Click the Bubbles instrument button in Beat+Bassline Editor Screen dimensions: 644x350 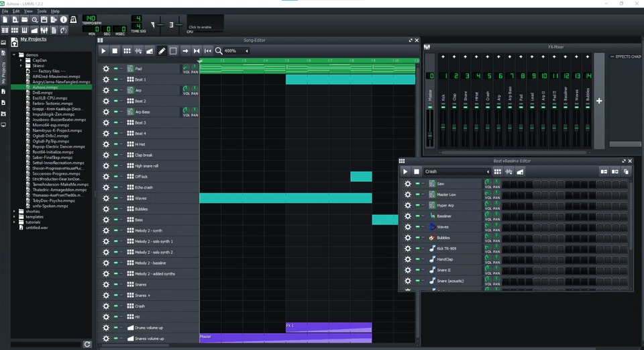pyautogui.click(x=454, y=238)
